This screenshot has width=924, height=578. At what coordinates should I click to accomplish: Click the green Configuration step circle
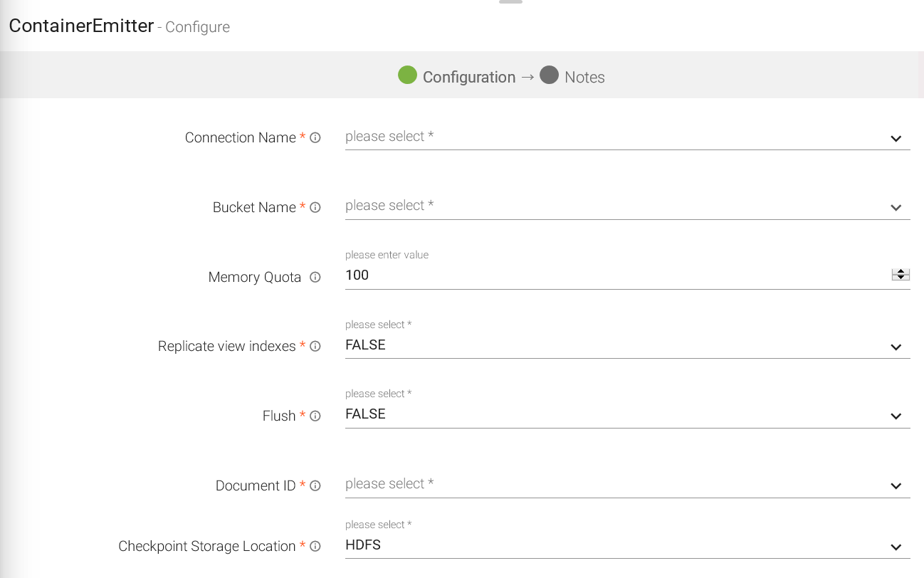(x=407, y=75)
